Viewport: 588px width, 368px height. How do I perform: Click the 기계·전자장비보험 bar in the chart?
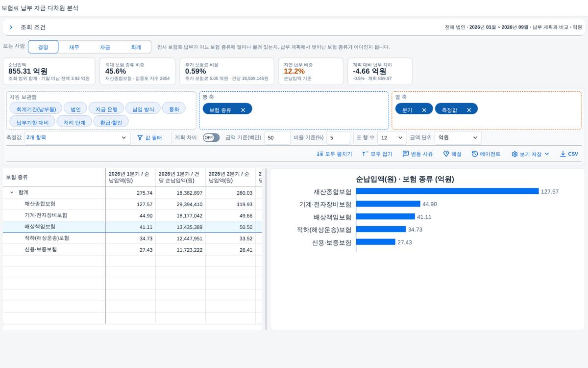click(388, 204)
